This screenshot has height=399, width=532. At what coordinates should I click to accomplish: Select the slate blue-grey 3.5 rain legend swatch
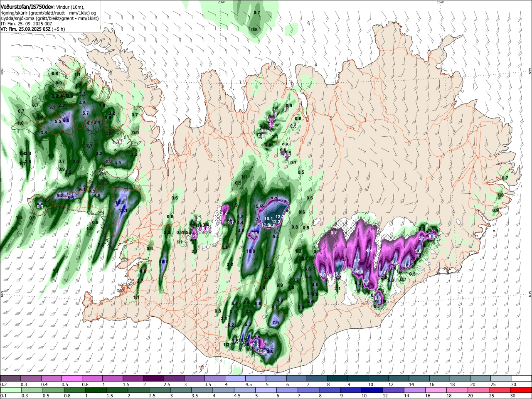click(202, 390)
